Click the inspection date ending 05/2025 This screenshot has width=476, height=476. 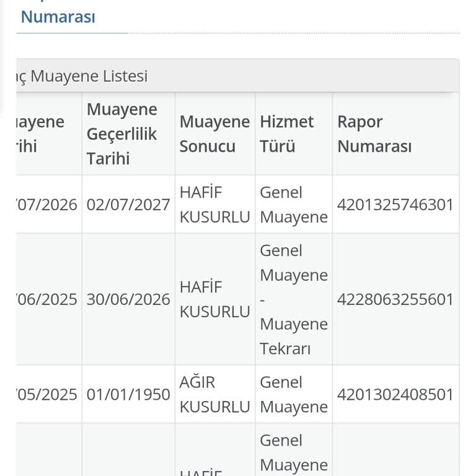pyautogui.click(x=46, y=394)
